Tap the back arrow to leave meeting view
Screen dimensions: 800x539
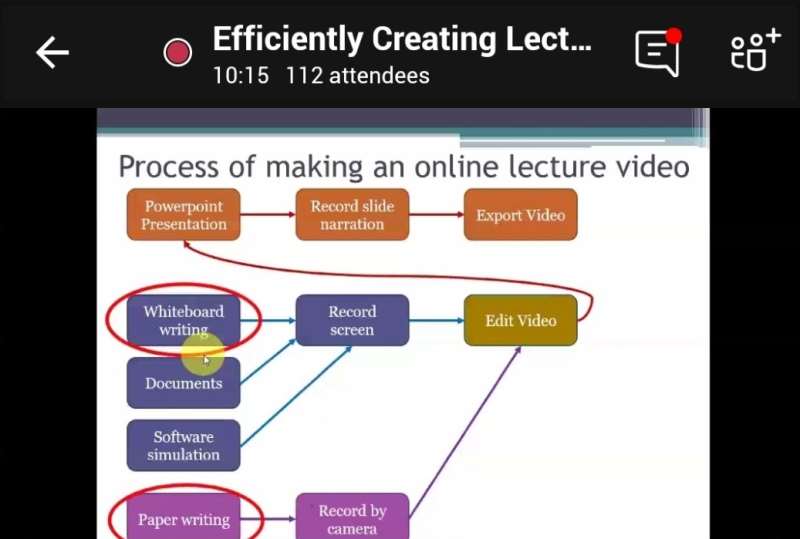(52, 53)
